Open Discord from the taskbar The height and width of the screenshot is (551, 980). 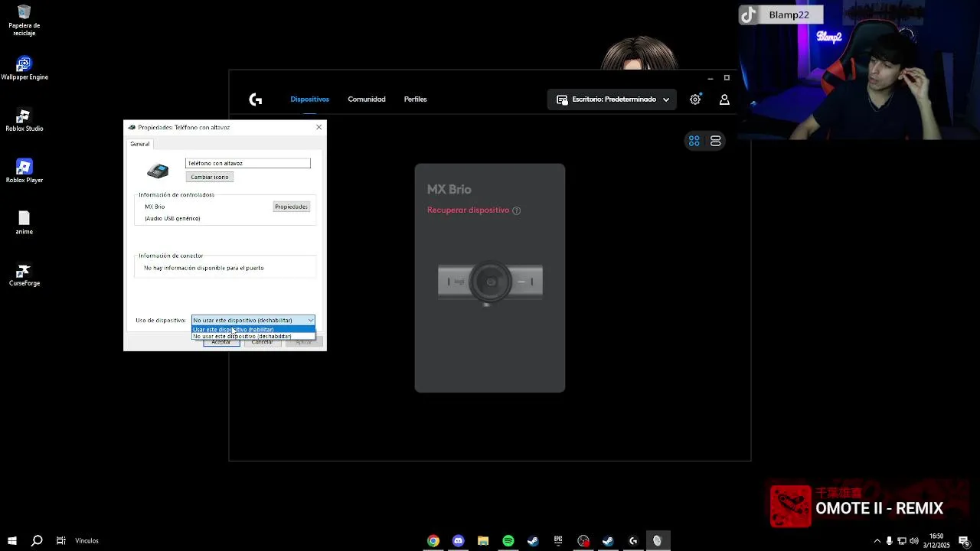(x=459, y=541)
